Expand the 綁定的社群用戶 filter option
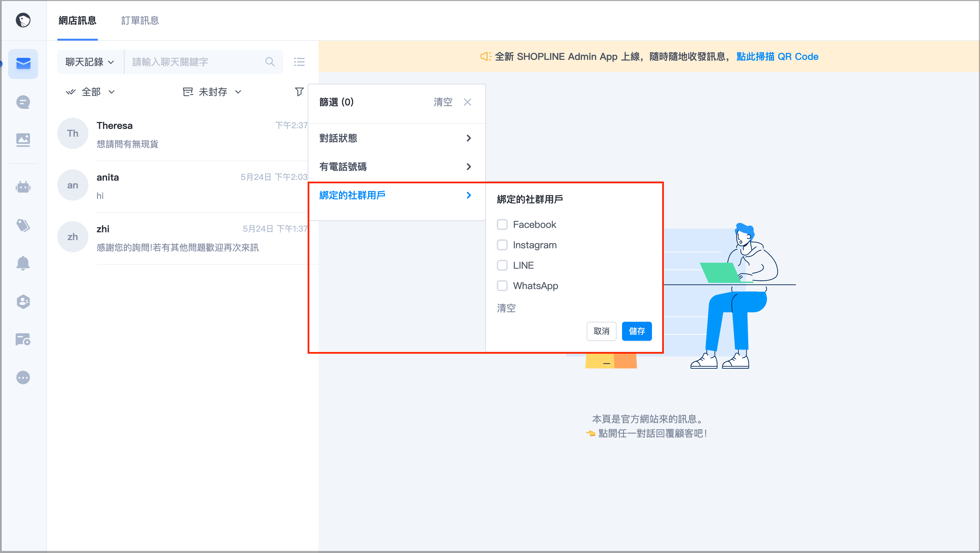This screenshot has width=980, height=553. coord(396,195)
